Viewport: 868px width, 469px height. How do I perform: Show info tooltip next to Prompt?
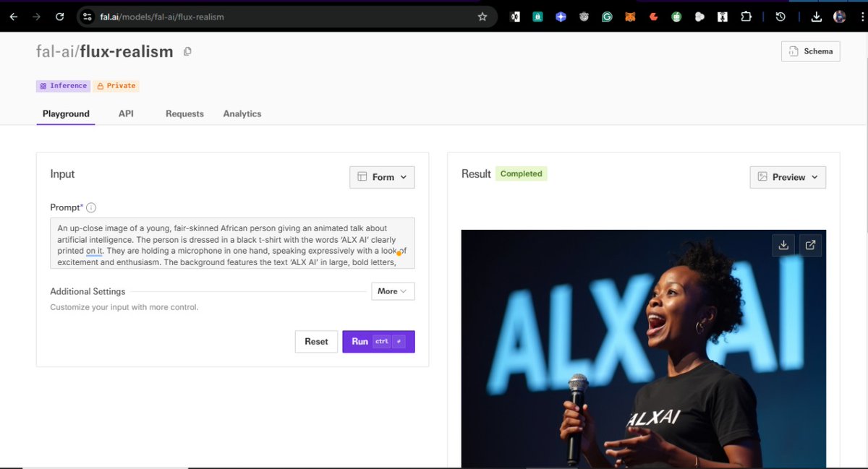pyautogui.click(x=91, y=207)
